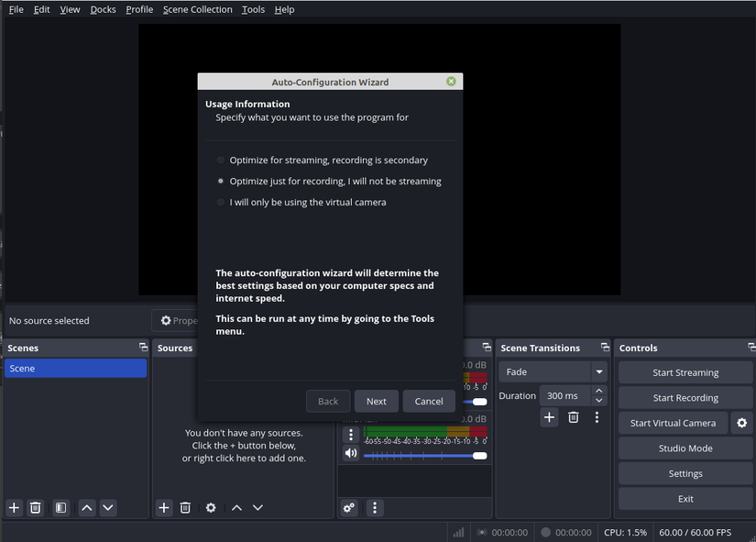Add a new transition with the plus icon
Image resolution: width=756 pixels, height=542 pixels.
pyautogui.click(x=548, y=416)
